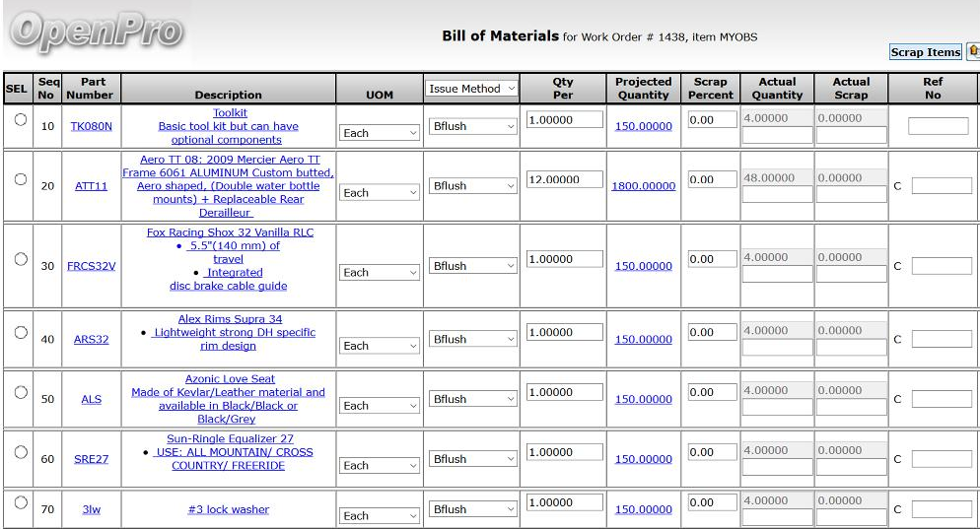Click the icon button beside Scrap Items
This screenshot has width=980, height=529.
pyautogui.click(x=973, y=51)
